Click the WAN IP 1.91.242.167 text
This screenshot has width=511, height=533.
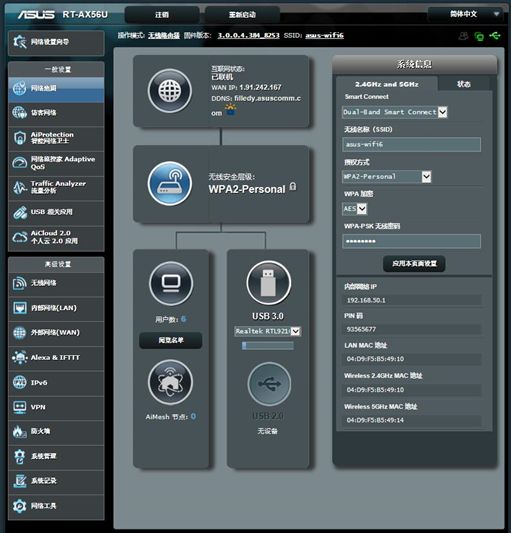(260, 87)
